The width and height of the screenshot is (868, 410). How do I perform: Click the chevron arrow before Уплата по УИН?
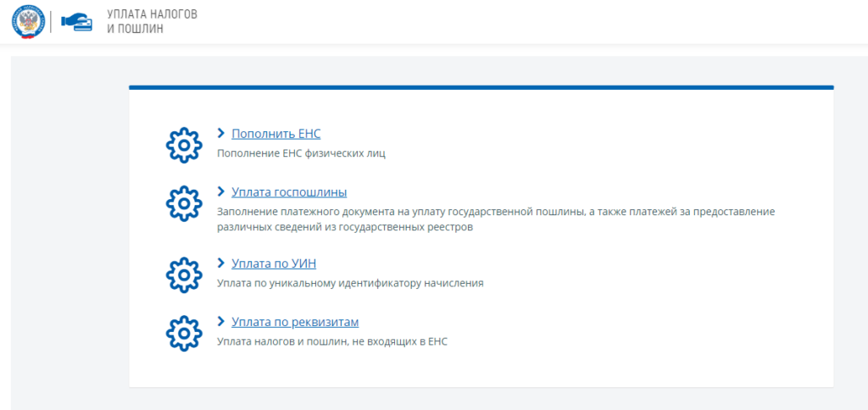[x=221, y=263]
